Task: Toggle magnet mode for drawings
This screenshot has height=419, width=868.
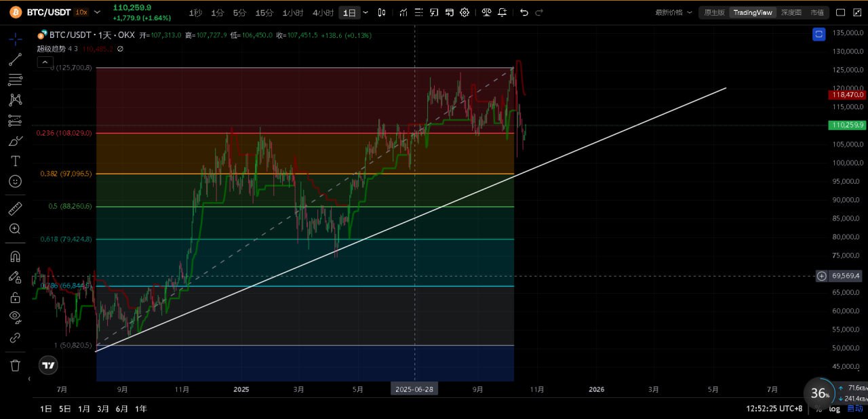Action: coord(15,256)
